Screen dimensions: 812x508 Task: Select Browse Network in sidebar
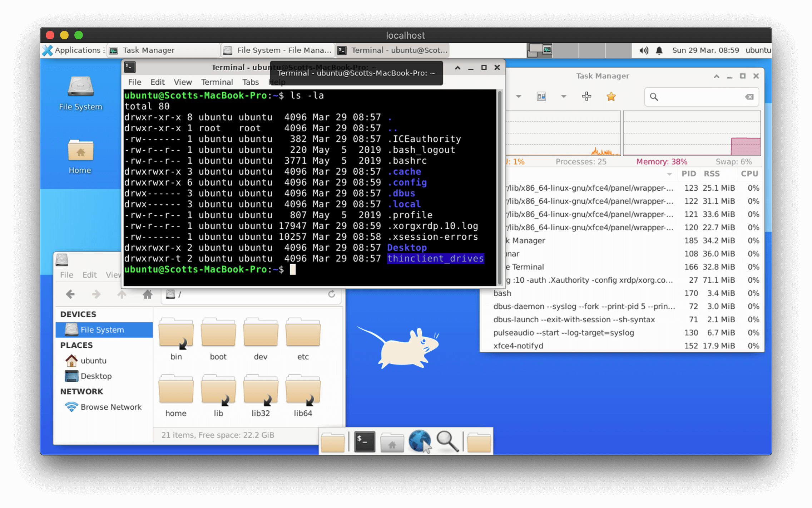[111, 407]
